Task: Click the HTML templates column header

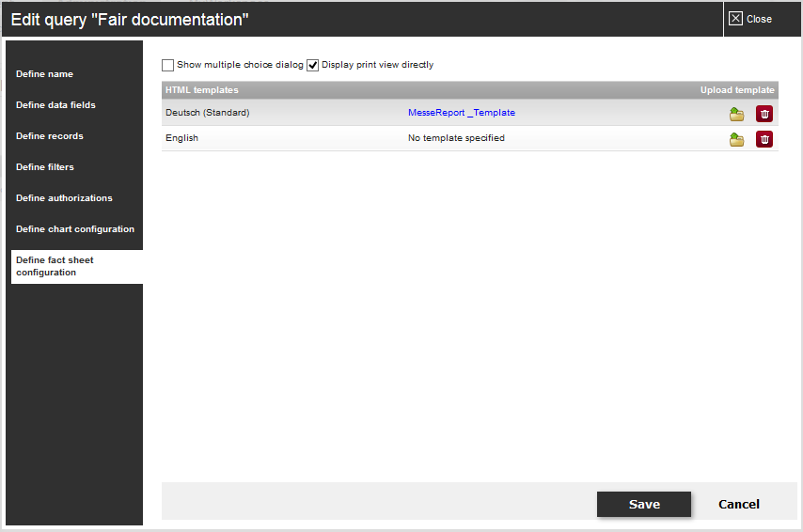Action: [x=202, y=90]
